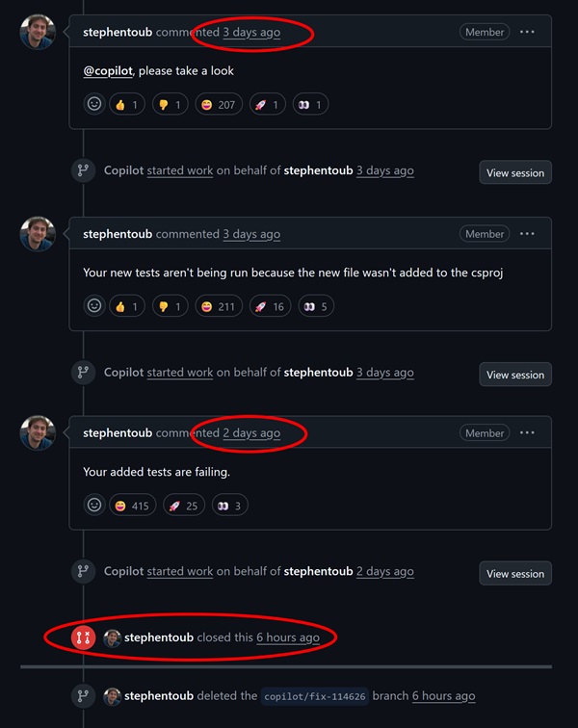Click "6 hours ago" timestamp next to "closed this"
The width and height of the screenshot is (578, 728).
coord(287,637)
